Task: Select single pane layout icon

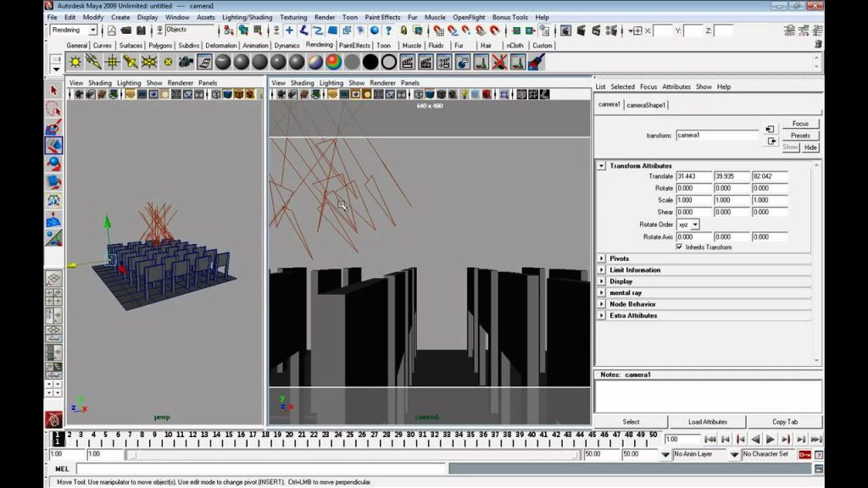Action: click(x=53, y=278)
